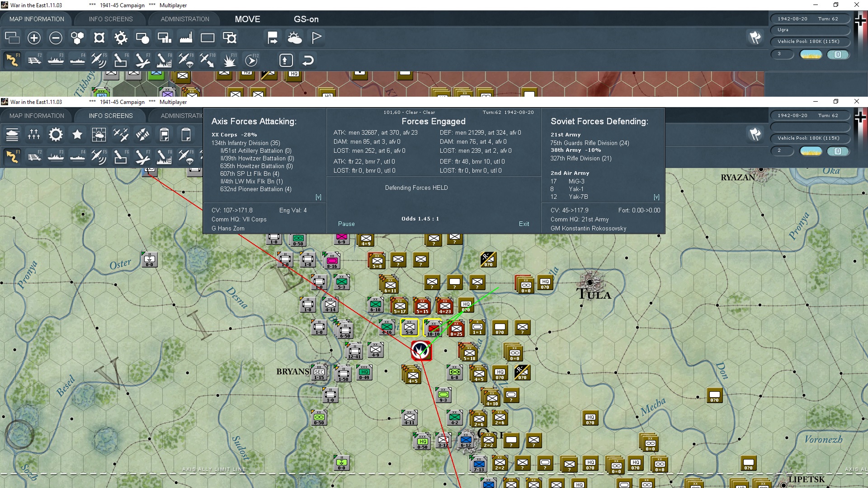The image size is (868, 488).
Task: Click the crossed flags icon in lower window
Action: [755, 134]
